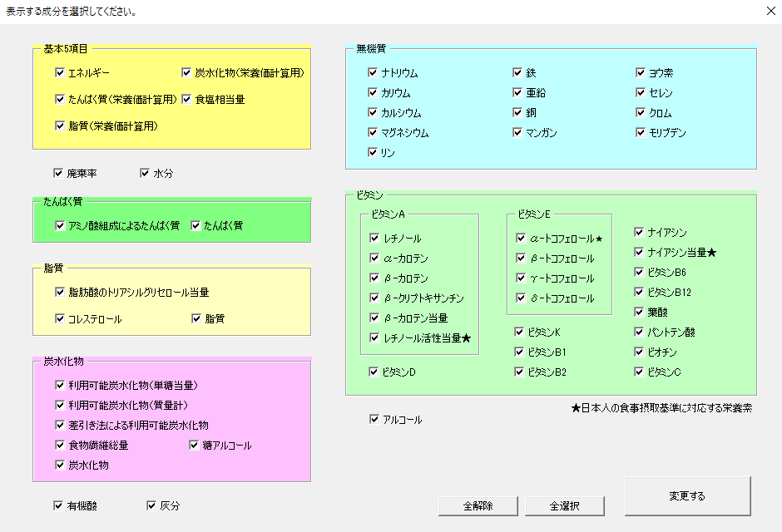The image size is (782, 532).
Task: Uncheck the 廃棄率 checkbox
Action: (x=58, y=173)
